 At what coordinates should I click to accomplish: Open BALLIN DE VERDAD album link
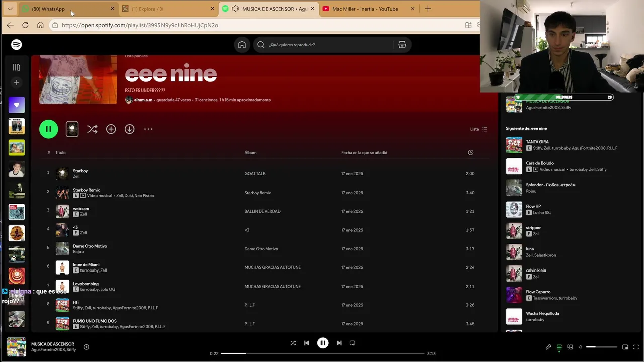[262, 211]
